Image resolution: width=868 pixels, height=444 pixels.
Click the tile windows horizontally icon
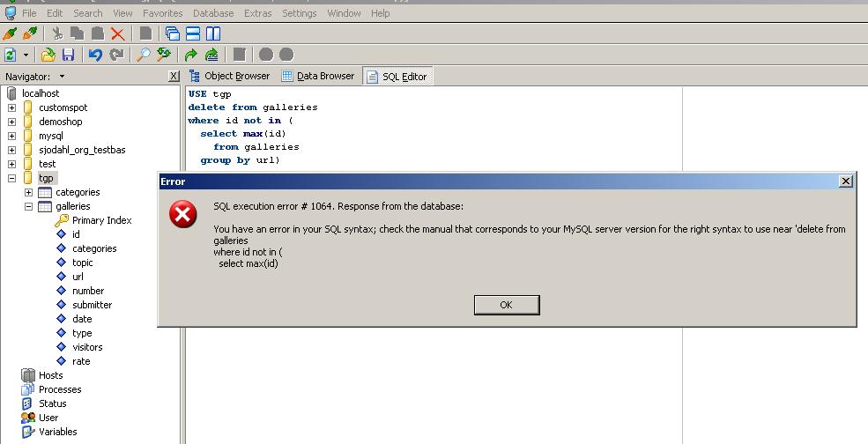[x=193, y=33]
